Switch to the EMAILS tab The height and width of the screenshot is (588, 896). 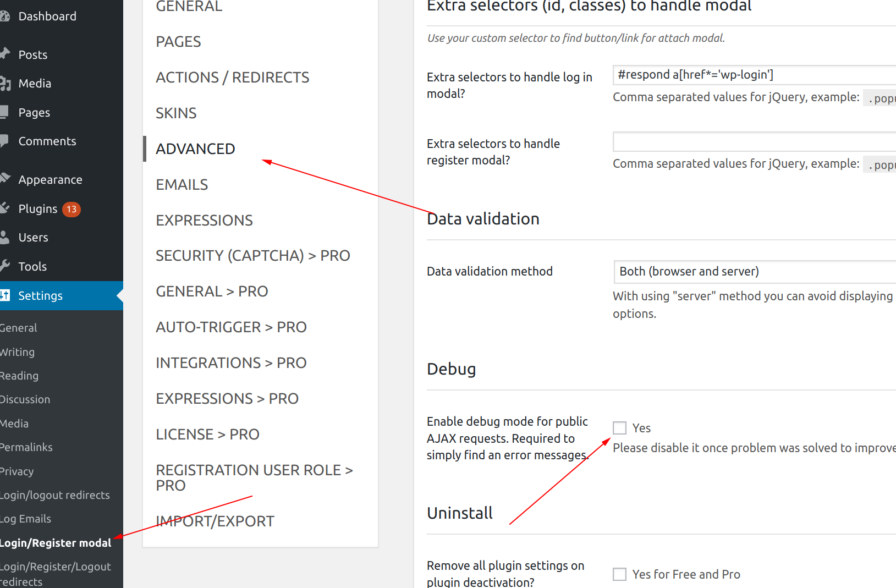pos(182,184)
